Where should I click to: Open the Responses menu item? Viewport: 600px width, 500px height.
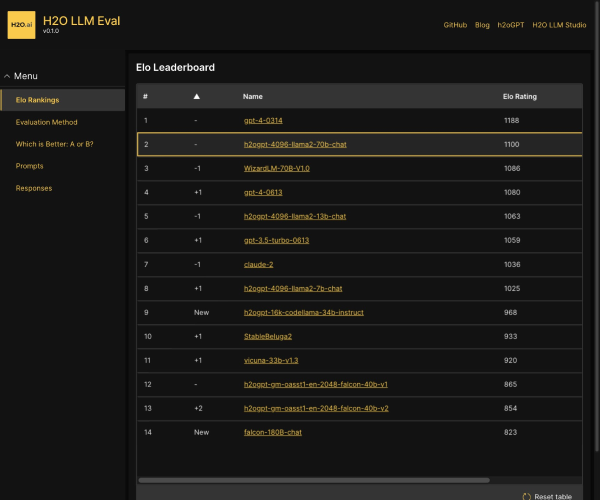[x=33, y=188]
